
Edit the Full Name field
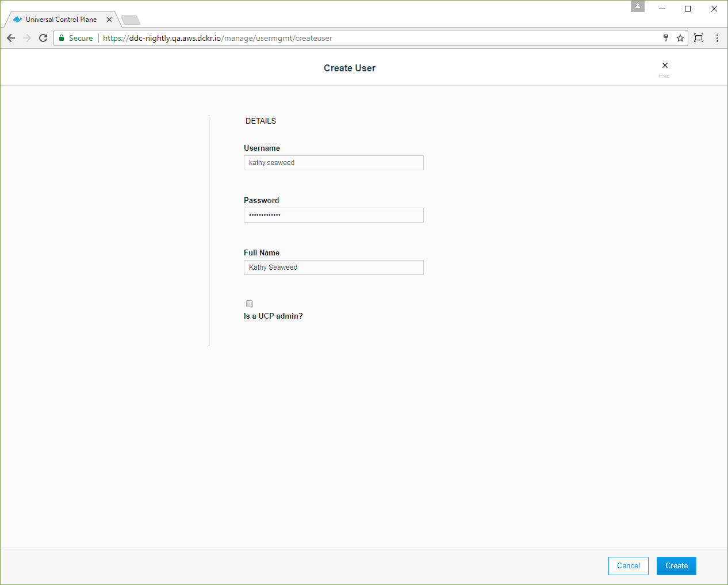(334, 267)
